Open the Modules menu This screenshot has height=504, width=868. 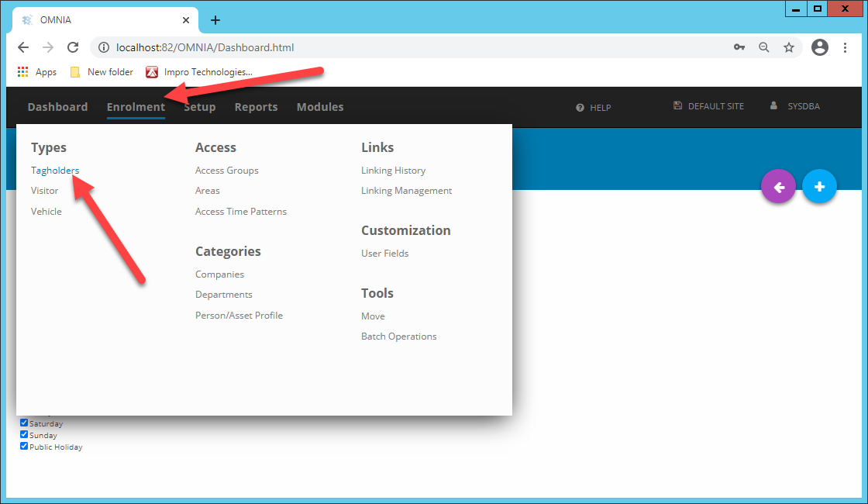[320, 107]
